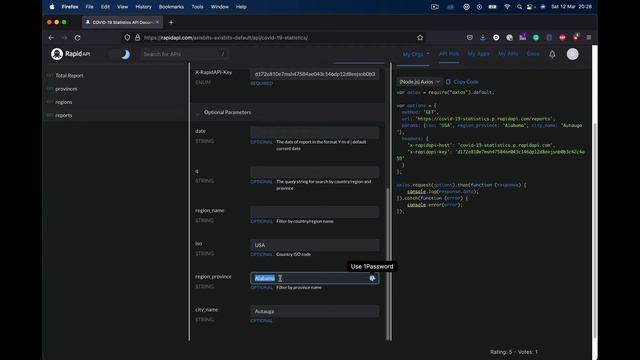Click the green circular extension icon

(x=536, y=38)
